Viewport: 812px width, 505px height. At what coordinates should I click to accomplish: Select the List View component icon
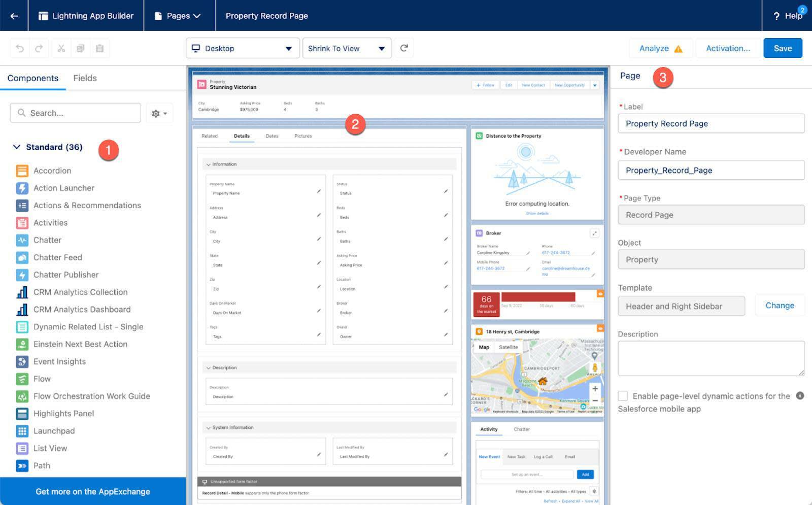point(22,448)
